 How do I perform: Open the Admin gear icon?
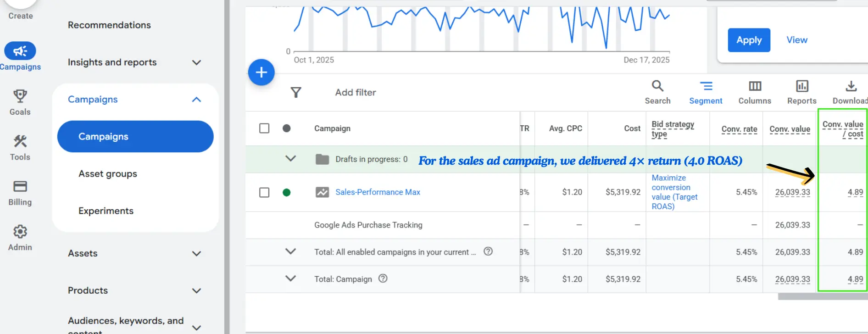pyautogui.click(x=20, y=232)
